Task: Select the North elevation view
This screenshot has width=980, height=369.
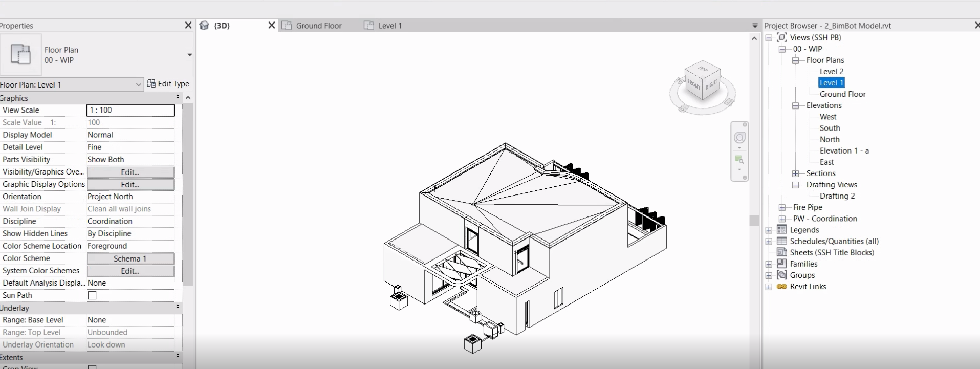Action: tap(830, 139)
